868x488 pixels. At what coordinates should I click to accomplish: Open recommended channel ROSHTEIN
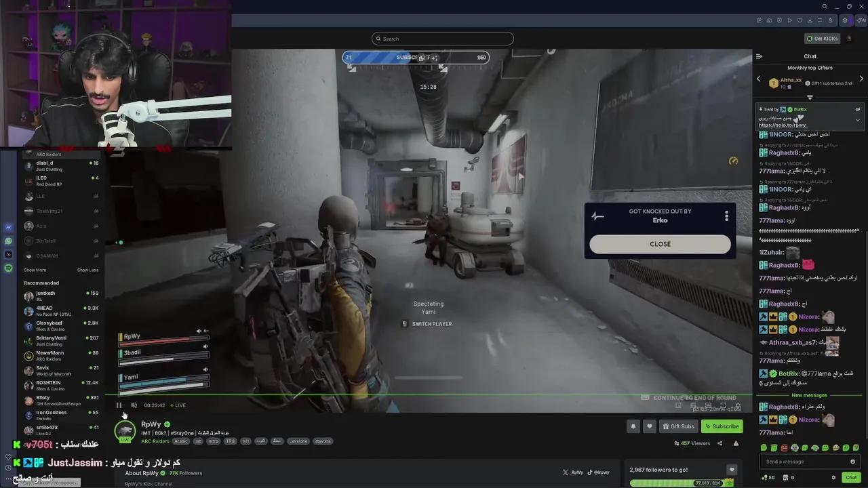(61, 385)
